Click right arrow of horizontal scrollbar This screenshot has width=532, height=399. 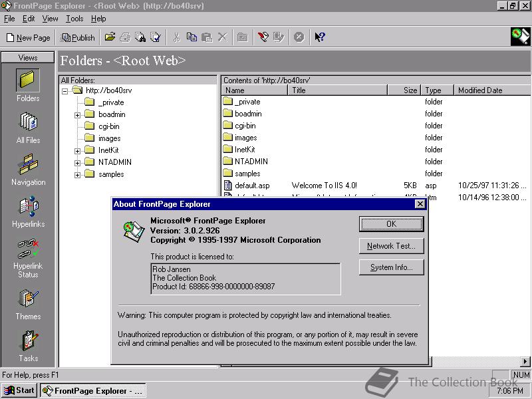[x=525, y=362]
